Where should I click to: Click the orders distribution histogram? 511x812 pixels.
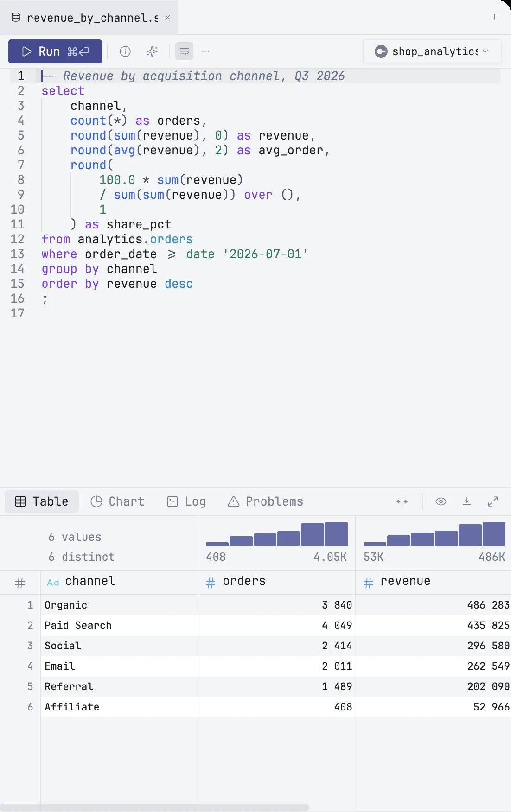click(x=277, y=534)
